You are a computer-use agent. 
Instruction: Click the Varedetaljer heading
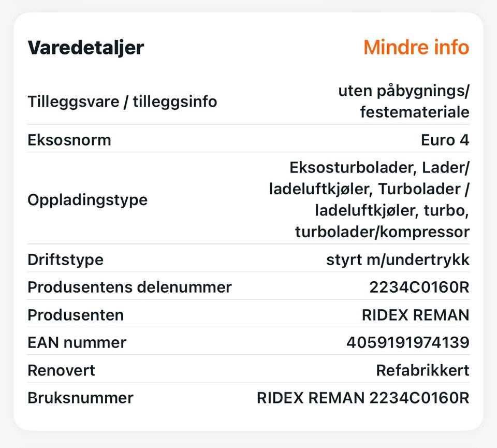tap(86, 48)
